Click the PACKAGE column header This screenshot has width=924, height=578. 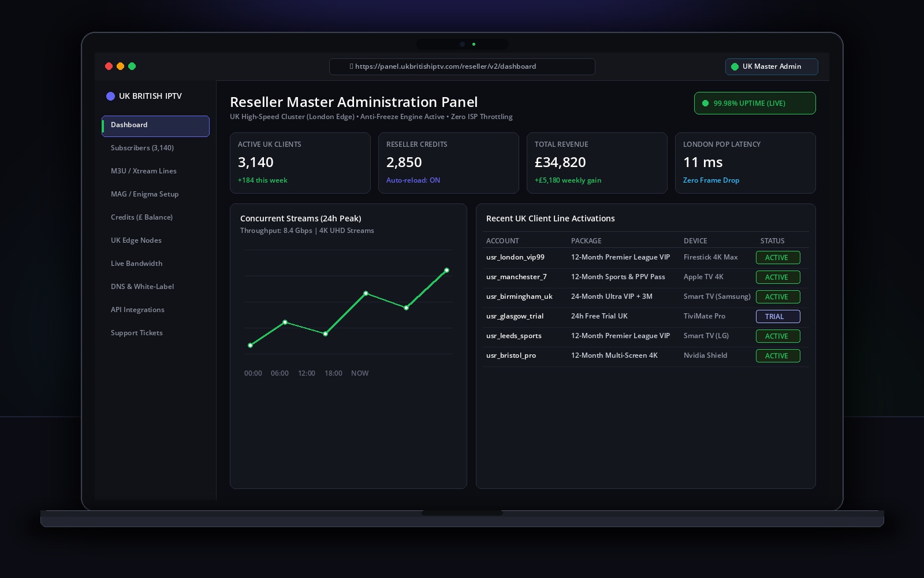click(586, 241)
